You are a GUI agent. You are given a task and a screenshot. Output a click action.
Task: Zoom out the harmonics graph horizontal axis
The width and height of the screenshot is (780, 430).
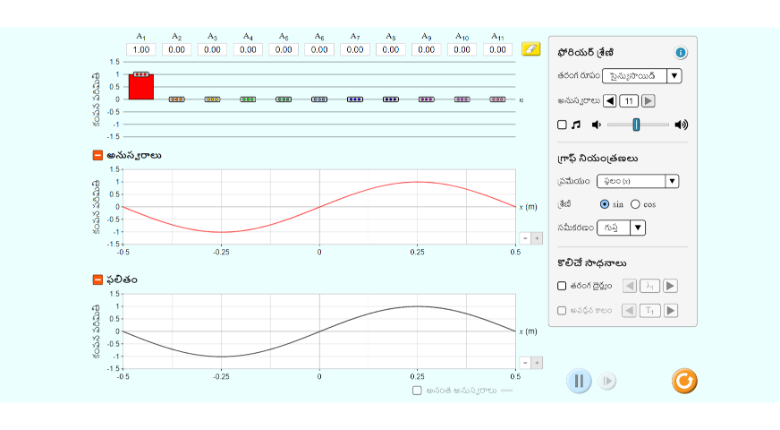[x=525, y=238]
